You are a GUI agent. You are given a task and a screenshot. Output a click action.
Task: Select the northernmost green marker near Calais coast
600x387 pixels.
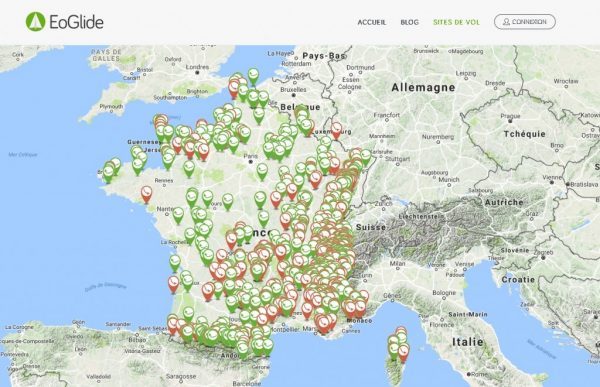253,77
